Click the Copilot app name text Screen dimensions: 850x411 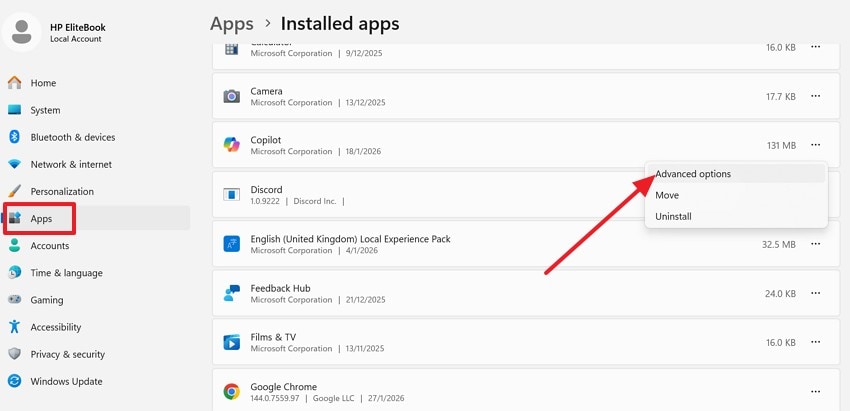(x=266, y=140)
